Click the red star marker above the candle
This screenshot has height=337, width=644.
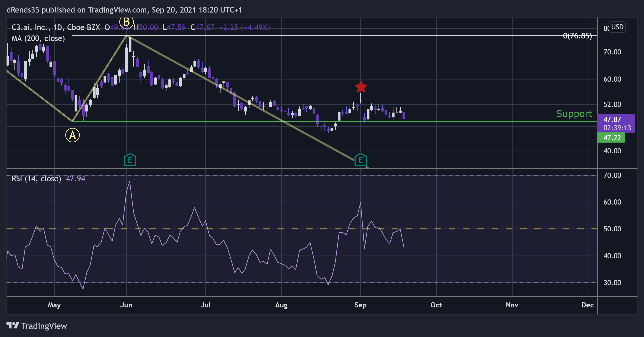pyautogui.click(x=361, y=87)
